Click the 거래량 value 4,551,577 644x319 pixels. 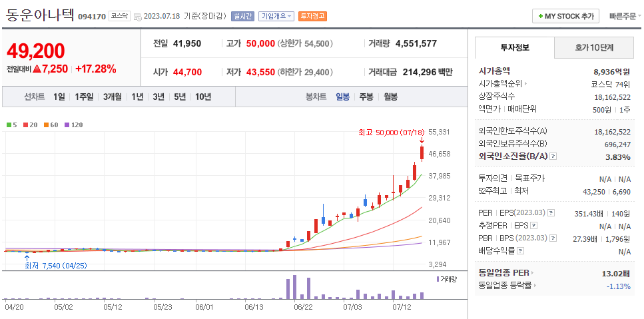click(416, 43)
